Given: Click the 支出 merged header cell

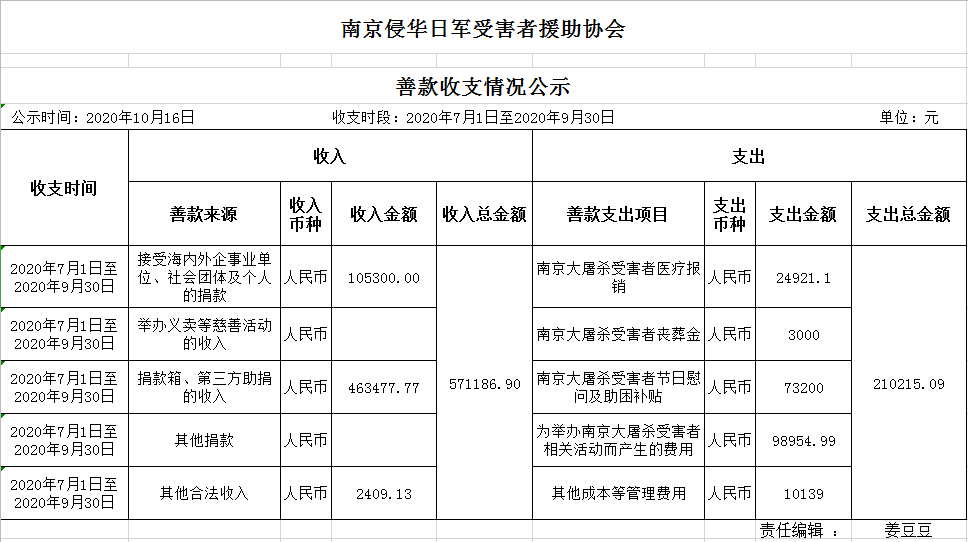Looking at the screenshot, I should (x=749, y=156).
